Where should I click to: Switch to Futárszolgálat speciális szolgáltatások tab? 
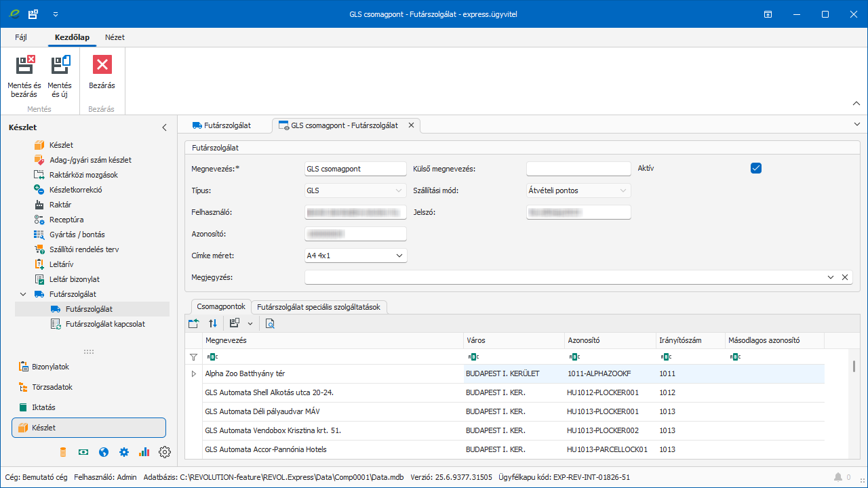(x=319, y=307)
